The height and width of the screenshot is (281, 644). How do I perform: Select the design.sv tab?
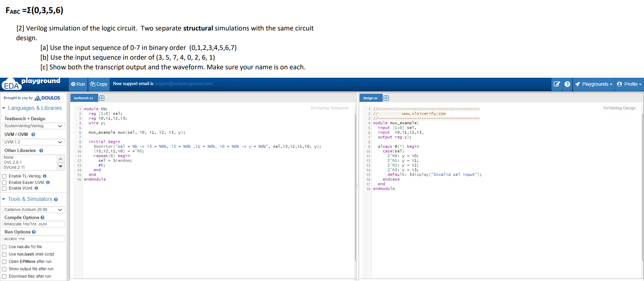[x=371, y=98]
